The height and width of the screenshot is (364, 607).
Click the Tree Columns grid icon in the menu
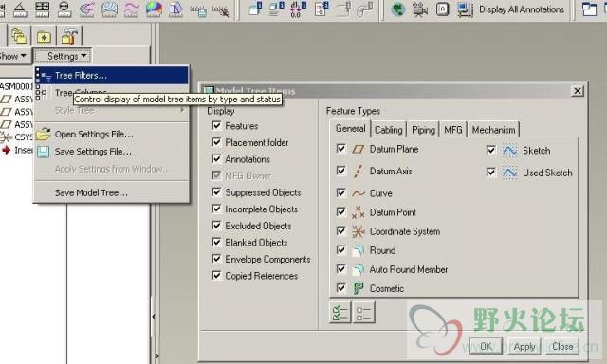point(42,93)
